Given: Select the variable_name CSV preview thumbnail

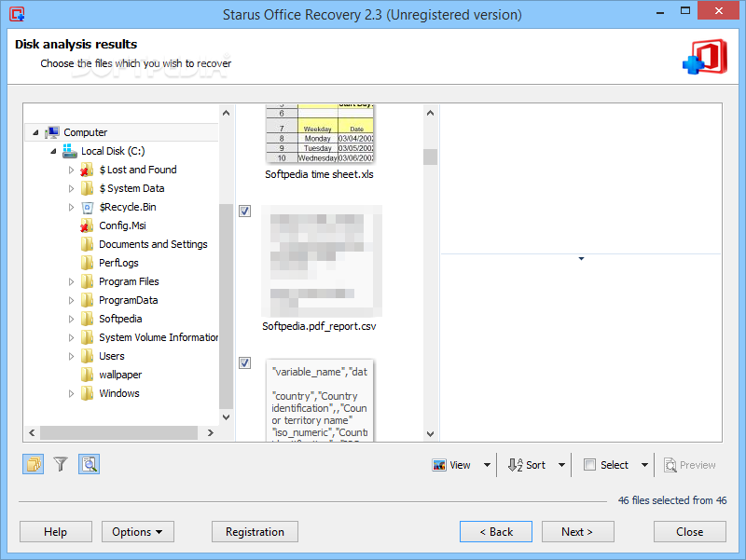Looking at the screenshot, I should (320, 401).
